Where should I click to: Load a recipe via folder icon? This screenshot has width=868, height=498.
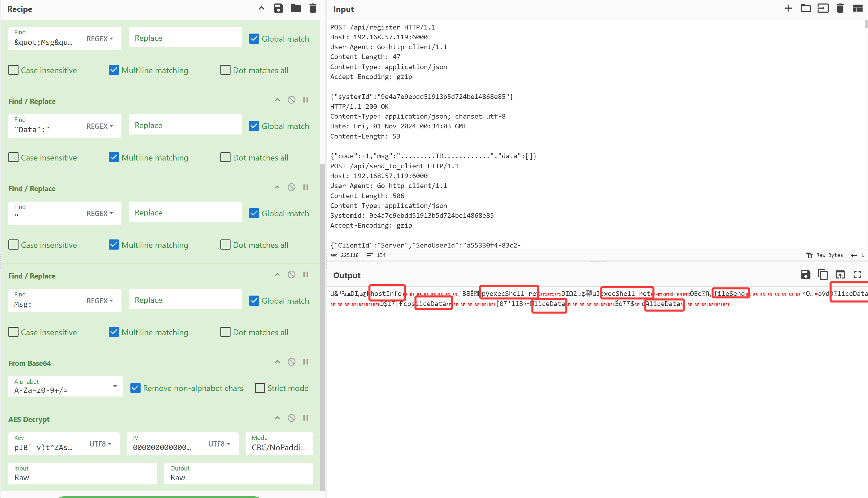click(x=296, y=9)
